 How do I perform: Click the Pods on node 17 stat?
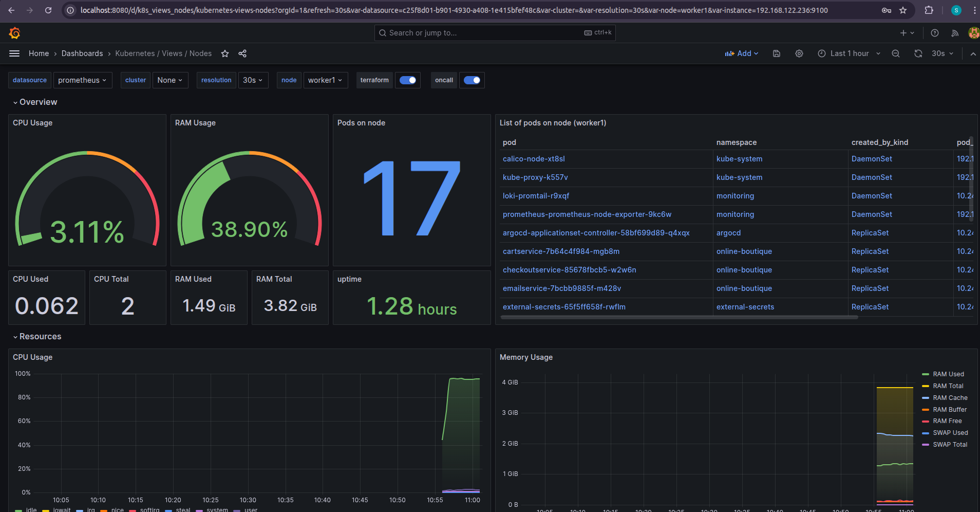click(412, 198)
